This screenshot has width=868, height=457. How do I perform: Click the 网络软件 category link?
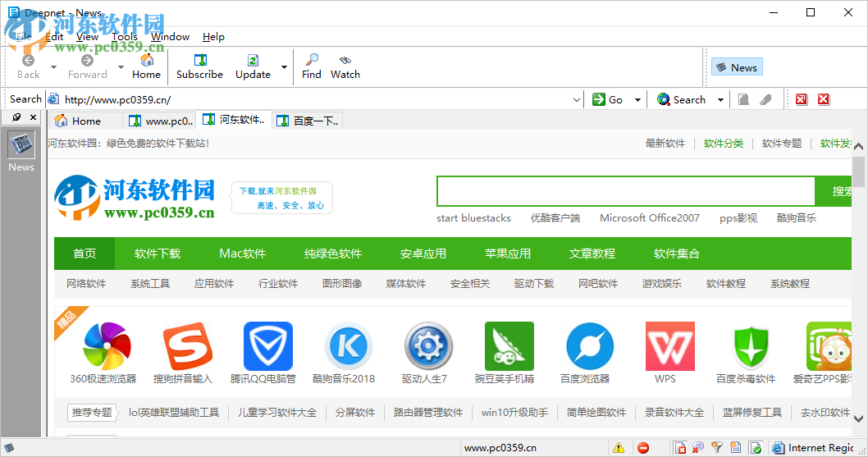tap(86, 284)
